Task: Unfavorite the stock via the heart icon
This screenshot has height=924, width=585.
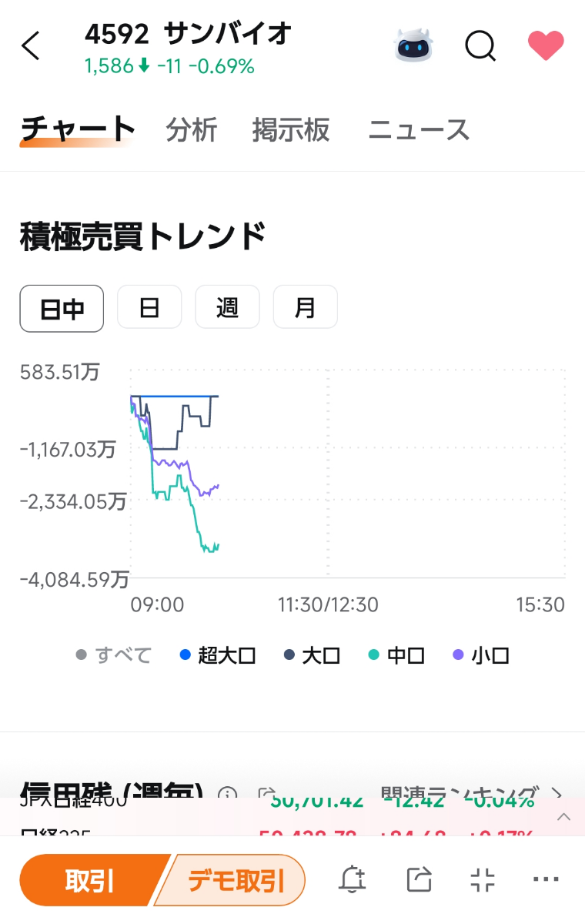Action: coord(545,45)
